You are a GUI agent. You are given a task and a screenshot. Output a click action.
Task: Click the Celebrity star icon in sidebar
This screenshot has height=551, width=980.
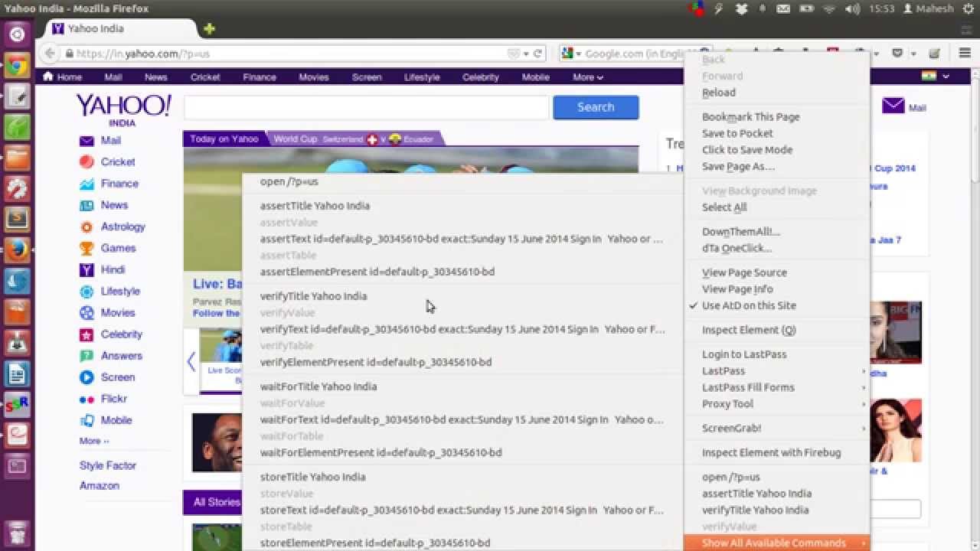[x=87, y=334]
